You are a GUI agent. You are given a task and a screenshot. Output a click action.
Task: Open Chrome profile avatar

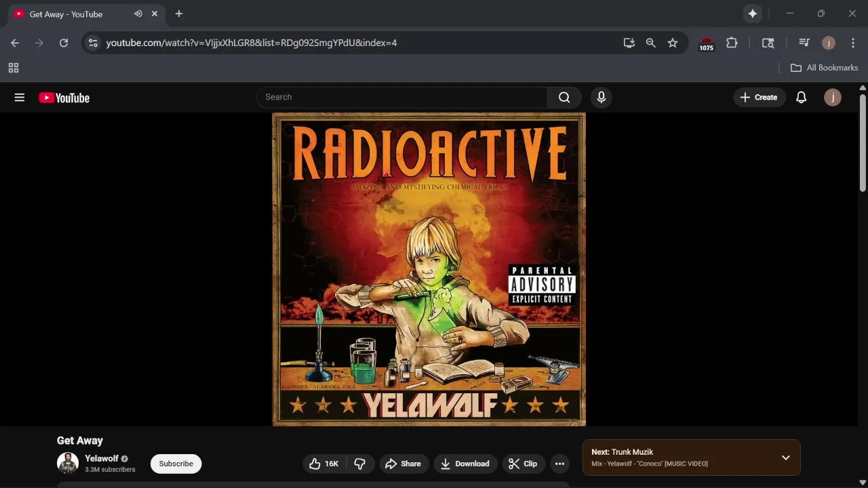click(829, 43)
